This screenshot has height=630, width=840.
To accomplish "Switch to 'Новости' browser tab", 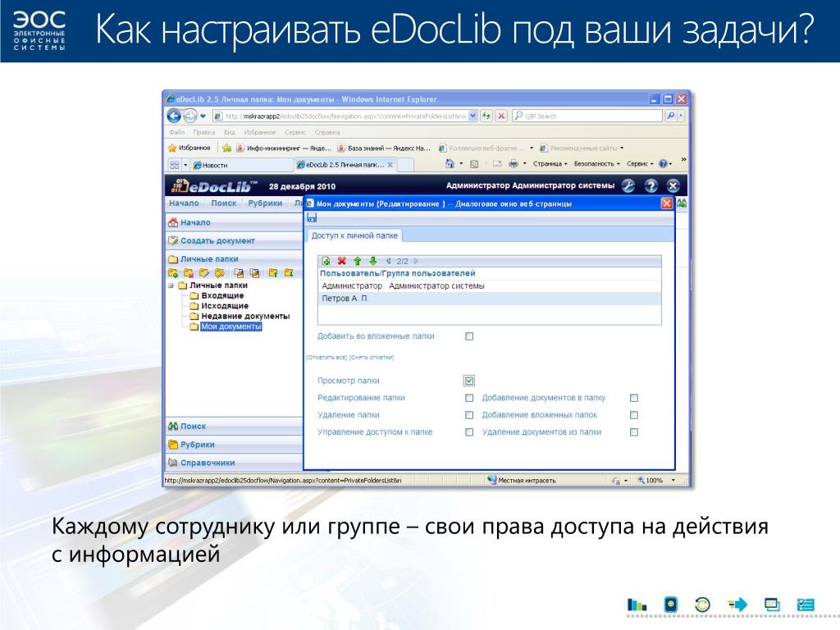I will (241, 165).
